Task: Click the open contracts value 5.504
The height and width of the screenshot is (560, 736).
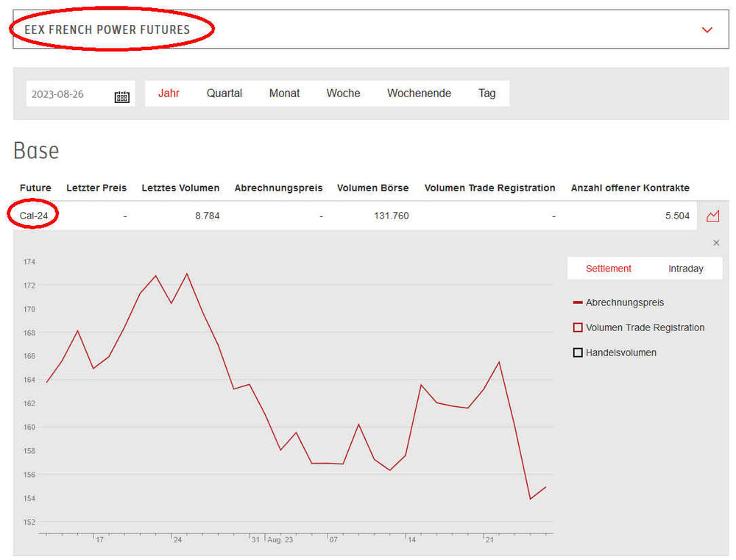Action: (677, 216)
